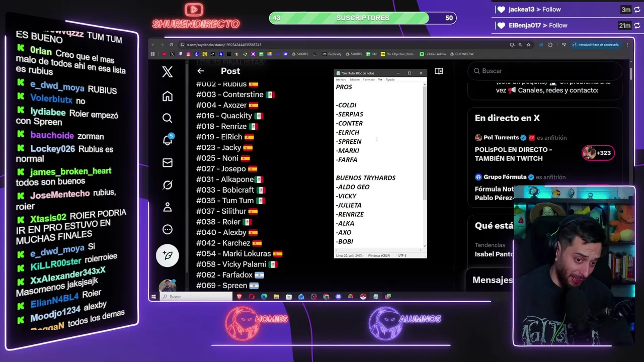Open Messages envelope in X sidebar
Viewport: 644px width, 362px height.
point(168,163)
